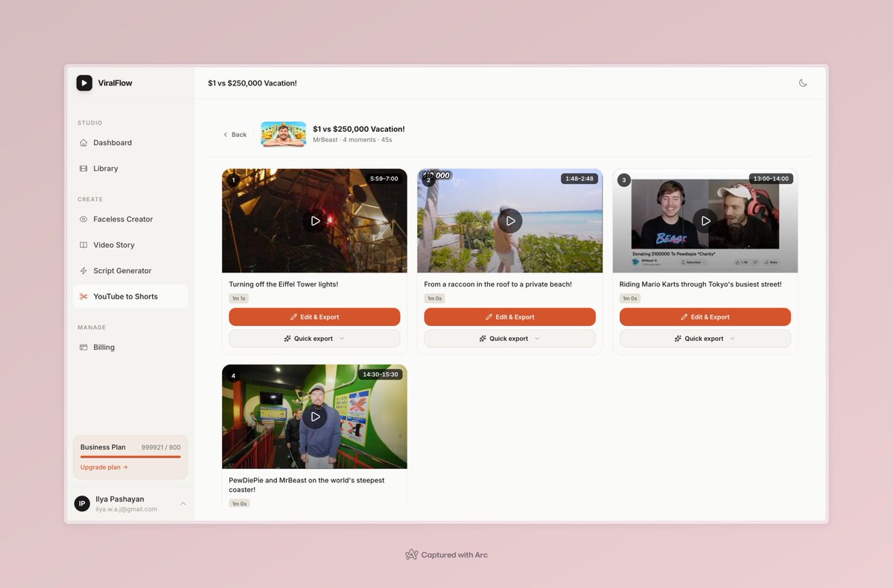Open the Library section
The image size is (893, 588).
[130, 168]
